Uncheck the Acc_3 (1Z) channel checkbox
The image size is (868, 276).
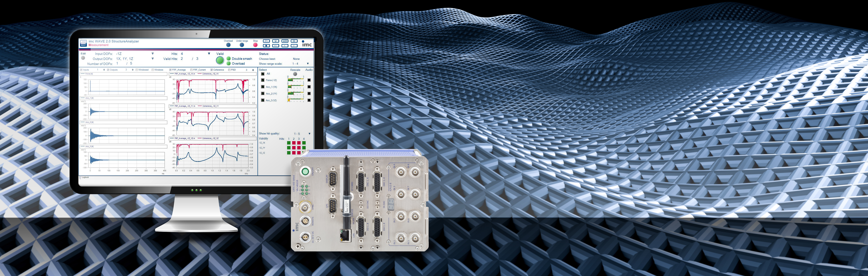263,100
